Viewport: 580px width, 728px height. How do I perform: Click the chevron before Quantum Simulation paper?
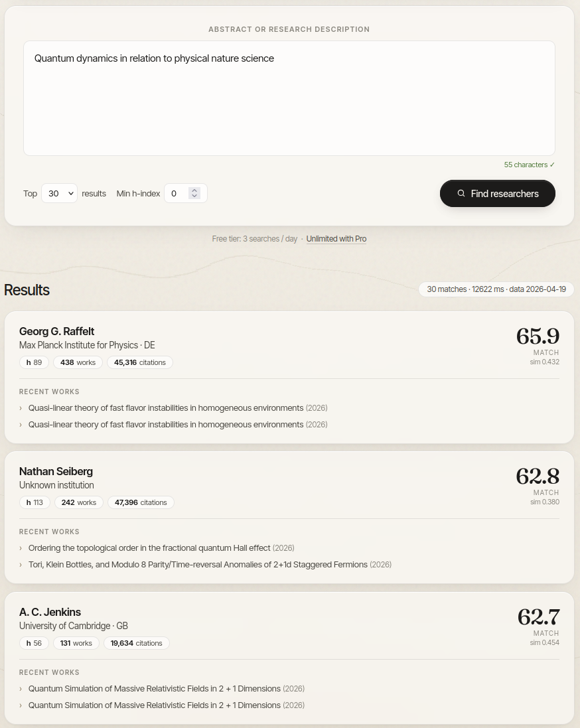(21, 688)
